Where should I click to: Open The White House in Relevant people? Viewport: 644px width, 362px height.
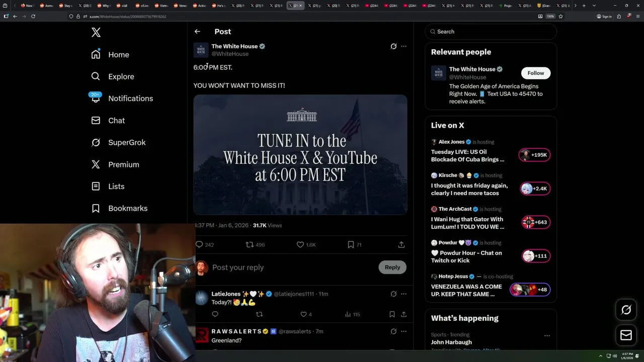tap(472, 69)
